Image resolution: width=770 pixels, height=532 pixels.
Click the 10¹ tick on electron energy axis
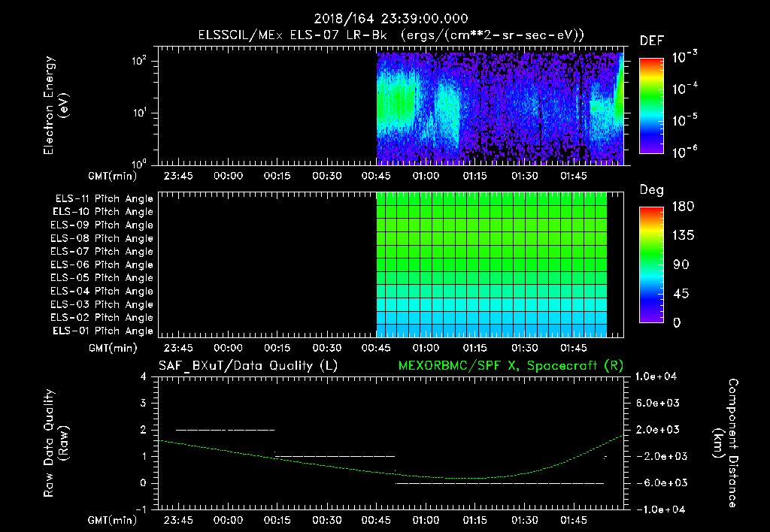[139, 113]
